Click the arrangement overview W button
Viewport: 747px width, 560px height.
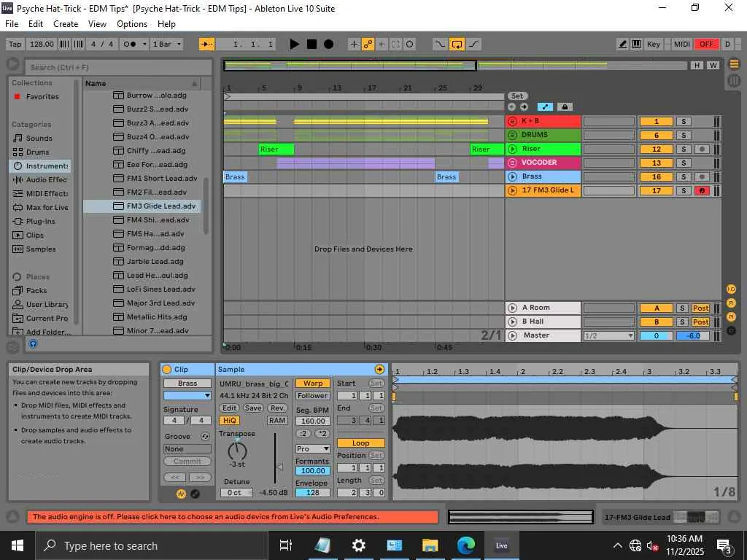click(713, 65)
